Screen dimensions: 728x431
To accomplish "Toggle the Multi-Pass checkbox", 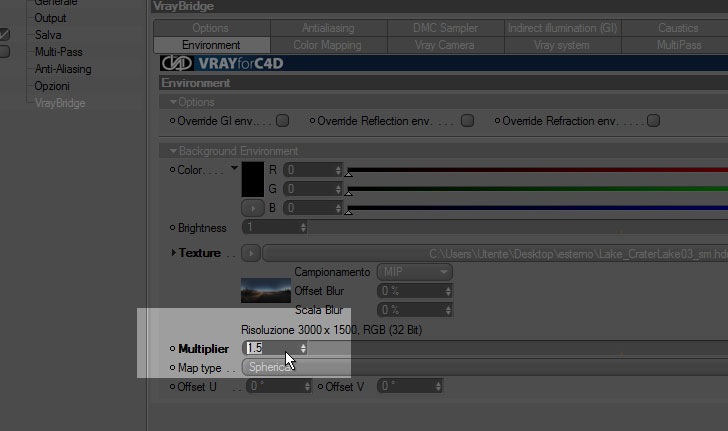I will [4, 52].
